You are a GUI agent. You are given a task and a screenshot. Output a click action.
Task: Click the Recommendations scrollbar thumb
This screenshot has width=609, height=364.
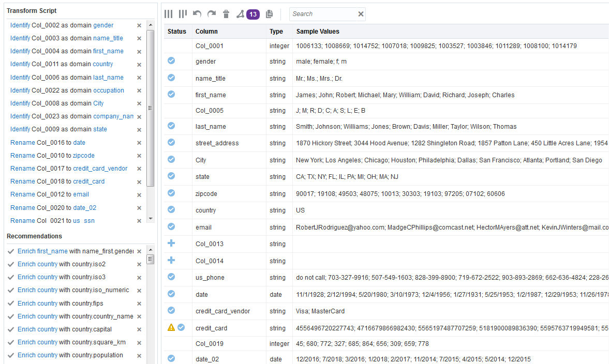click(150, 259)
